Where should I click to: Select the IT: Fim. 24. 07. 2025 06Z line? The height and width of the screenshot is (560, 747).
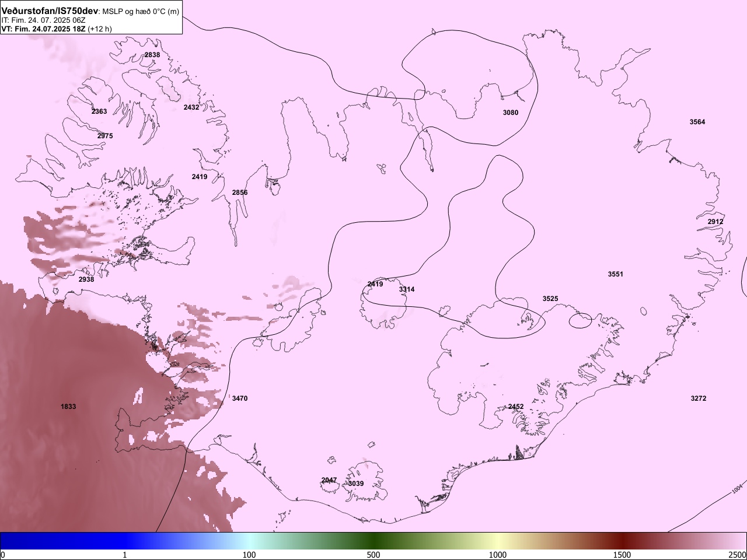tap(43, 20)
